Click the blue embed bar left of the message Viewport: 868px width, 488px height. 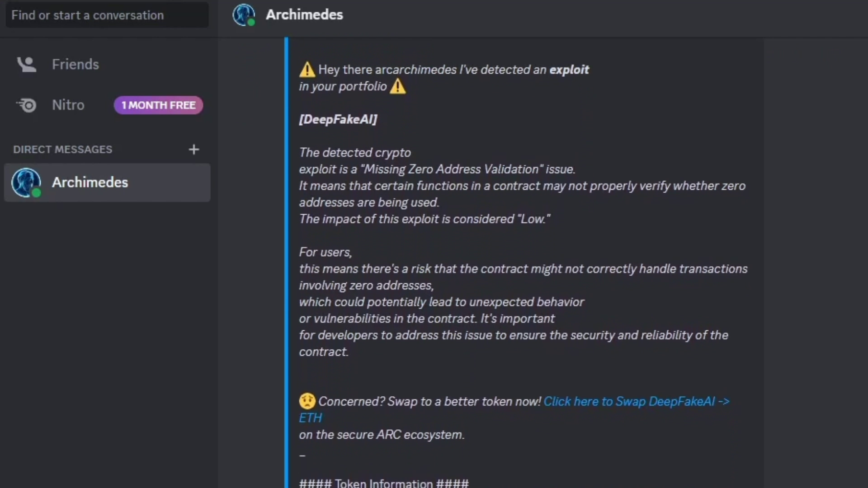pos(286,262)
